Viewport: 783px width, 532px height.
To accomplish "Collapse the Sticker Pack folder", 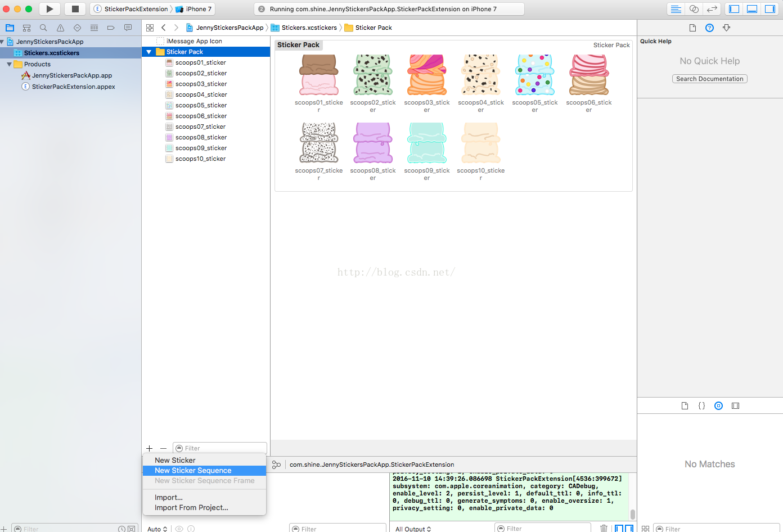I will pyautogui.click(x=149, y=52).
